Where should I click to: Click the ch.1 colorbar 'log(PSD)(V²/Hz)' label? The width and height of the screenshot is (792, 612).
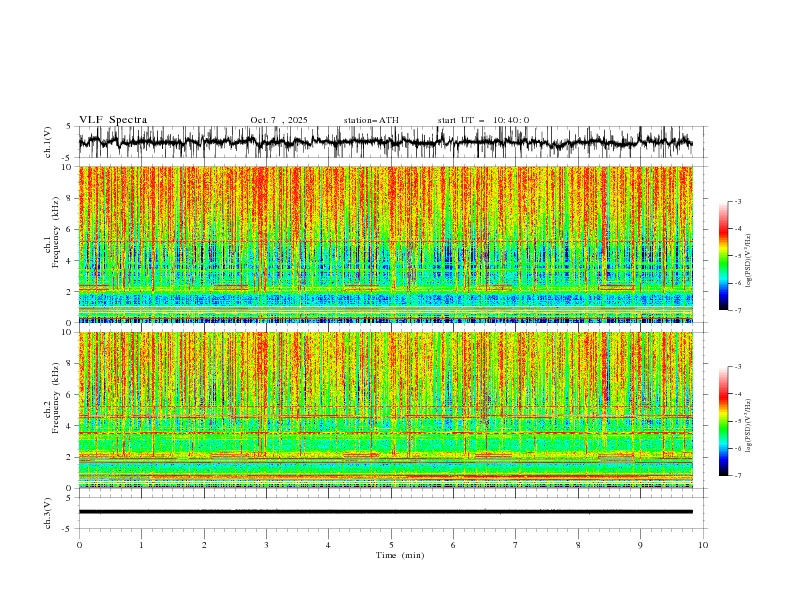click(x=749, y=261)
